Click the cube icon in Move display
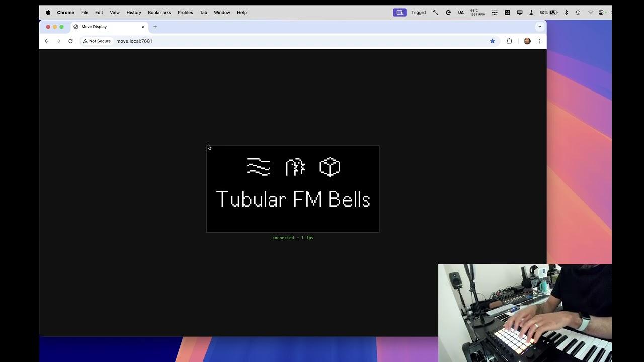 pos(330,167)
